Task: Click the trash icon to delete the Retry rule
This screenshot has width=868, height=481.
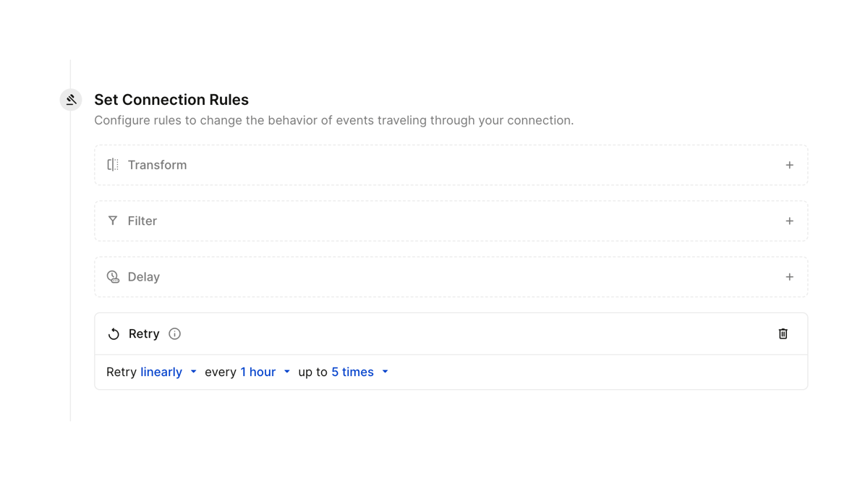Action: tap(783, 333)
